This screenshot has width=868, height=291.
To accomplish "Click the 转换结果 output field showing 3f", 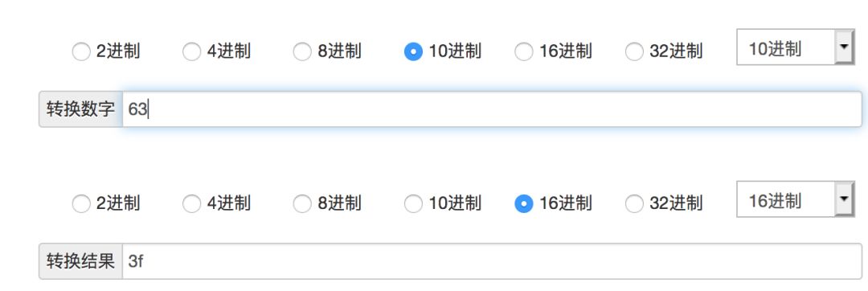I will [492, 261].
